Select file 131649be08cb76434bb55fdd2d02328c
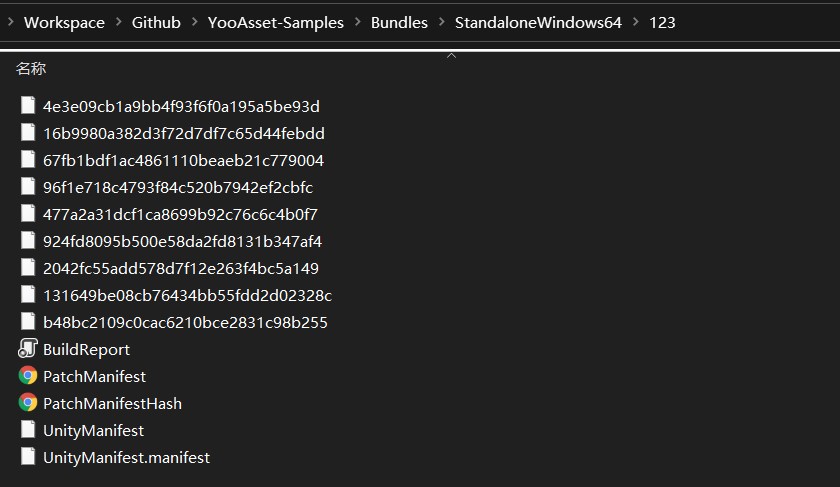The image size is (840, 487). tap(188, 295)
